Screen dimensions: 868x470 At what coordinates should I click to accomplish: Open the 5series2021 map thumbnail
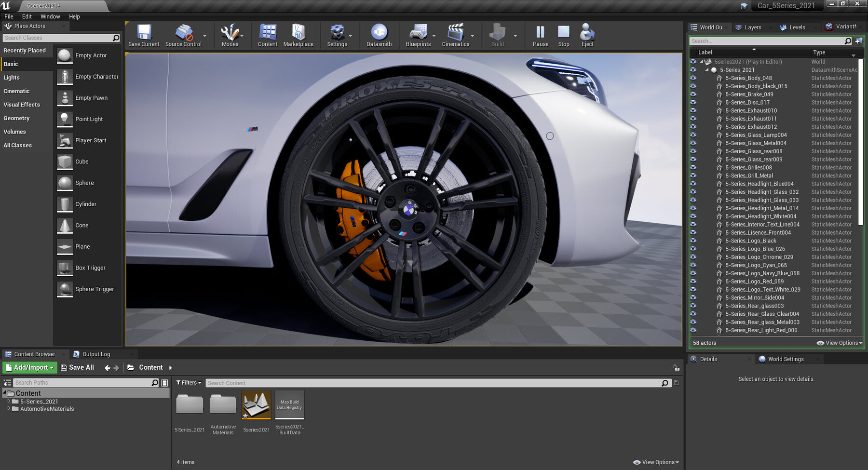click(256, 405)
